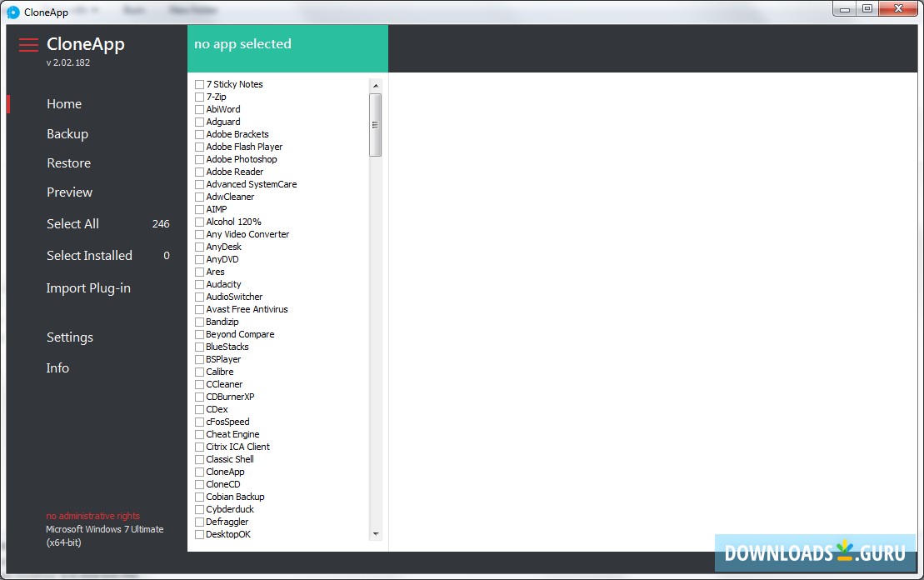This screenshot has height=580, width=924.
Task: Tick the 7 Sticky Notes checkbox
Action: 199,84
